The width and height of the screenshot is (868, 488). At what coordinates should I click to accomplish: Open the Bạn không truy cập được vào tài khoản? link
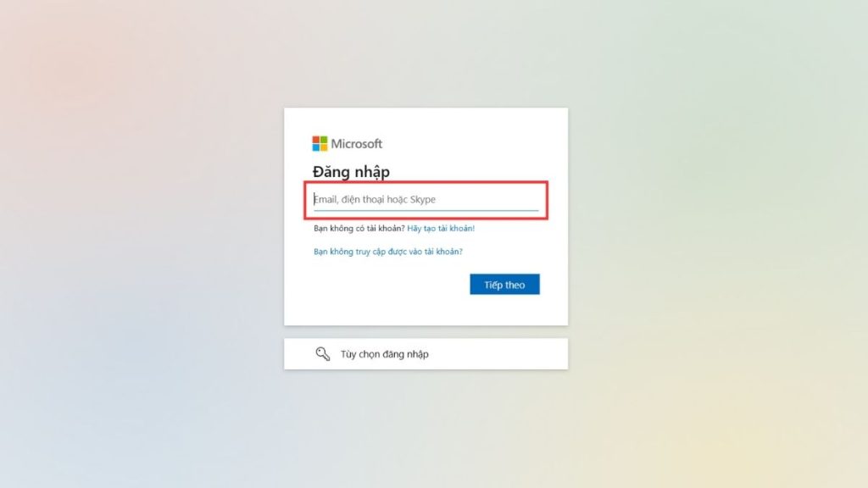point(388,251)
